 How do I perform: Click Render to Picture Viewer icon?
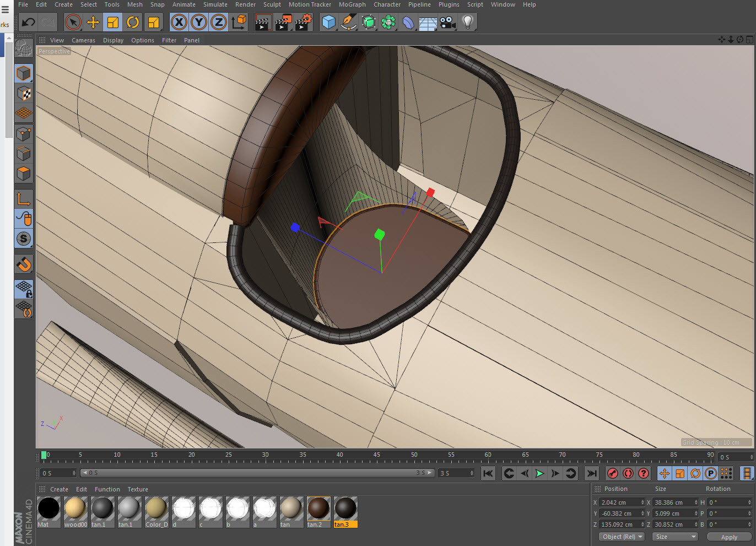[x=283, y=22]
